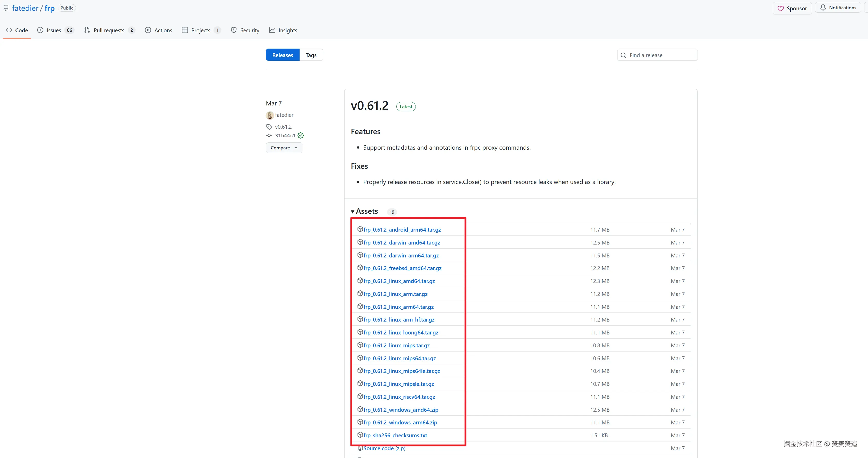The width and height of the screenshot is (868, 458).
Task: Click the tag icon next to v0.61.2
Action: tap(269, 127)
